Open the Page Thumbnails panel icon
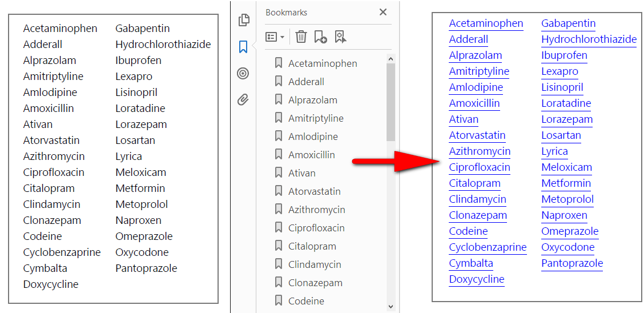This screenshot has height=313, width=644. pyautogui.click(x=244, y=20)
